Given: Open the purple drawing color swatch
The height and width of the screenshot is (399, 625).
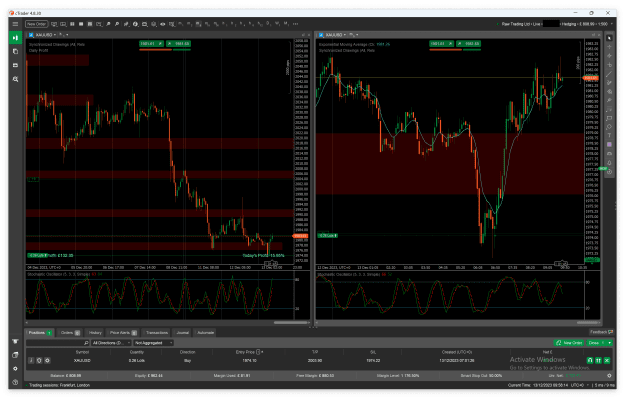Looking at the screenshot, I should point(609,144).
